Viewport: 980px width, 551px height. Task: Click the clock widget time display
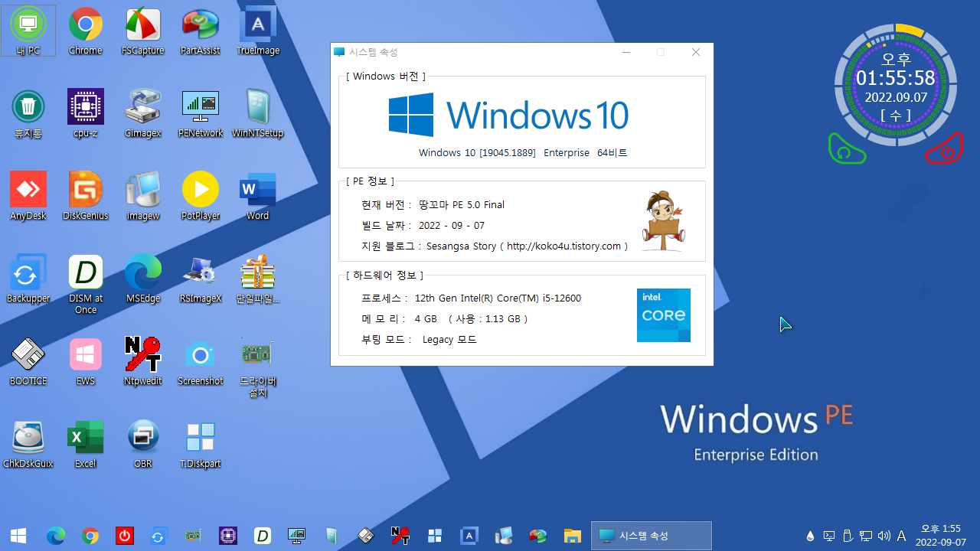[x=896, y=78]
